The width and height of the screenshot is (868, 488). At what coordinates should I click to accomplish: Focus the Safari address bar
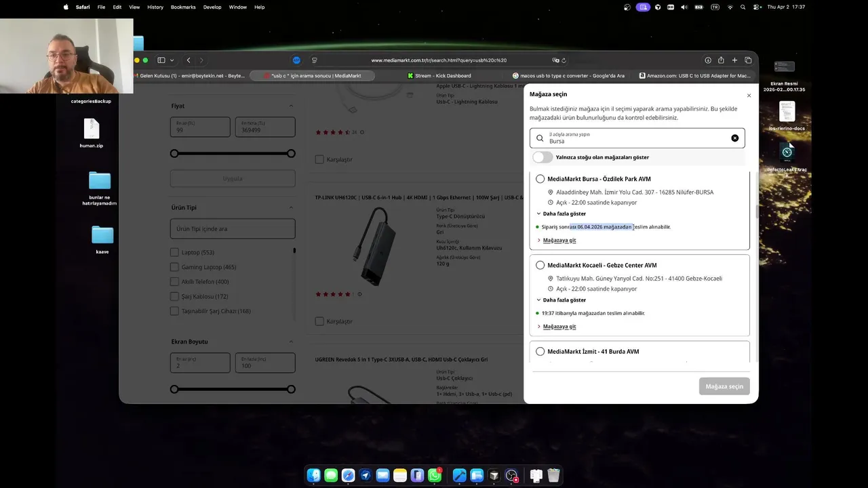click(439, 60)
